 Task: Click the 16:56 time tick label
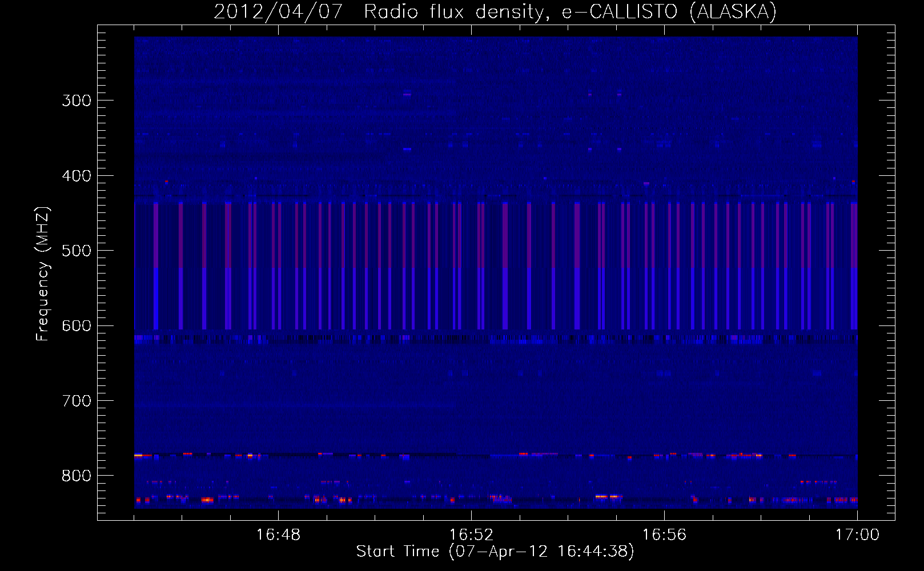click(664, 535)
